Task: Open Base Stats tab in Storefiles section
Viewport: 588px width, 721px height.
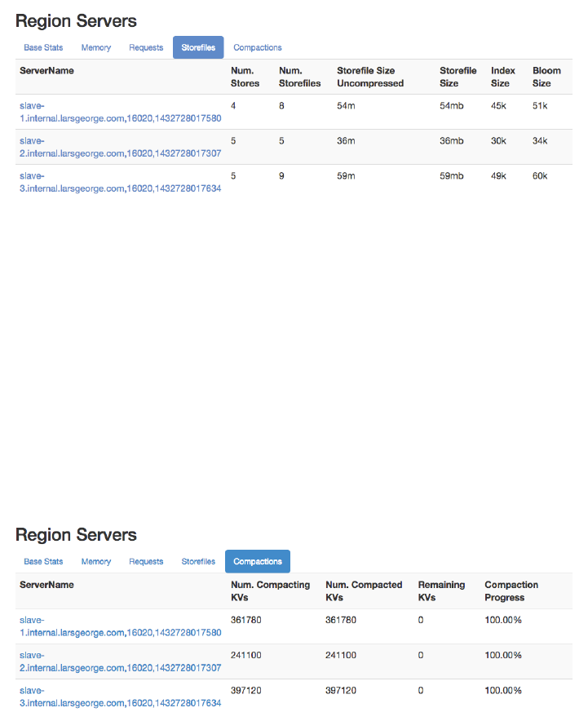Action: 43,47
